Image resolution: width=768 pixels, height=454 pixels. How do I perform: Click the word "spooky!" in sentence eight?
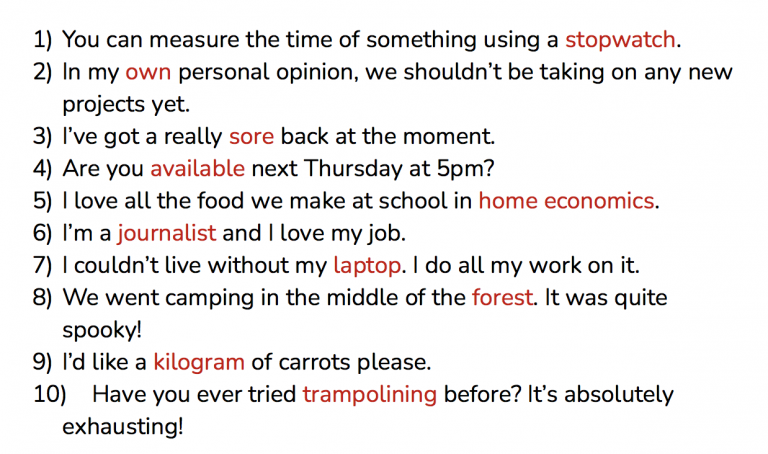click(102, 331)
